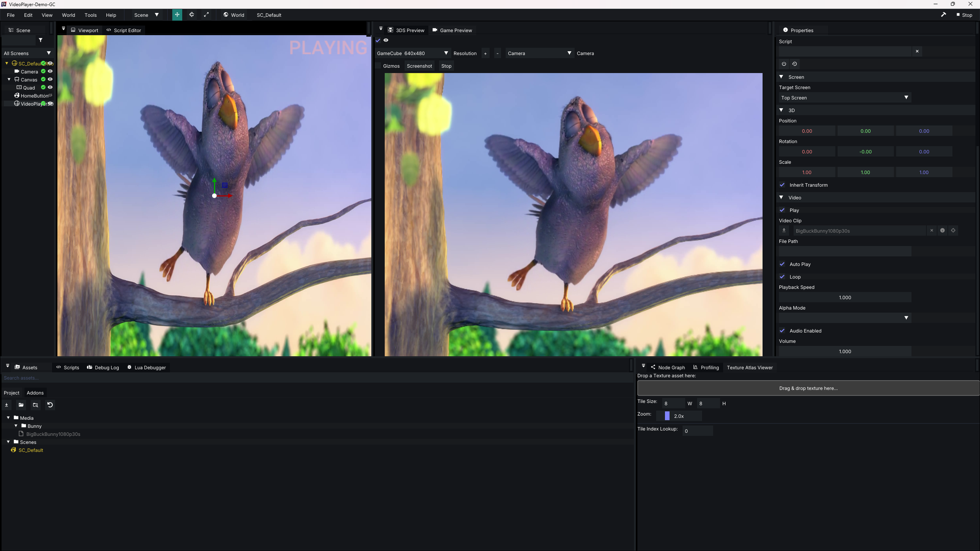
Task: Open the Node Graph panel options arrow
Action: pos(643,366)
